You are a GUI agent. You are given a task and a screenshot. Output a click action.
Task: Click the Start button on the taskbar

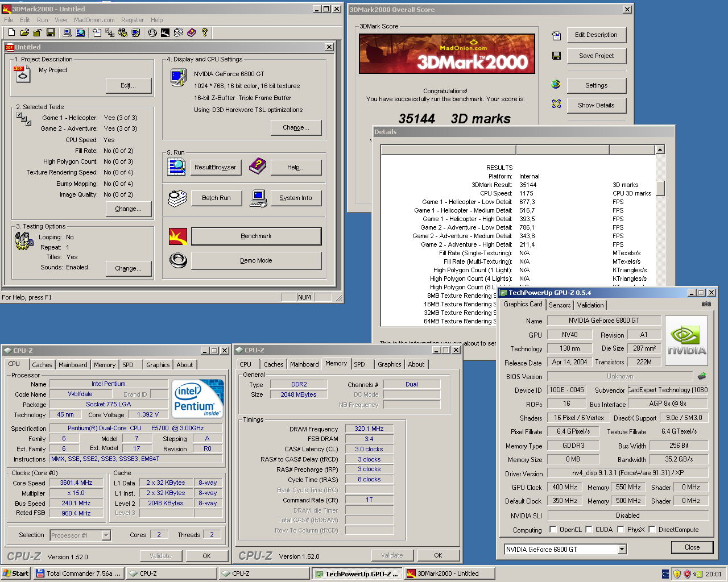(x=15, y=573)
